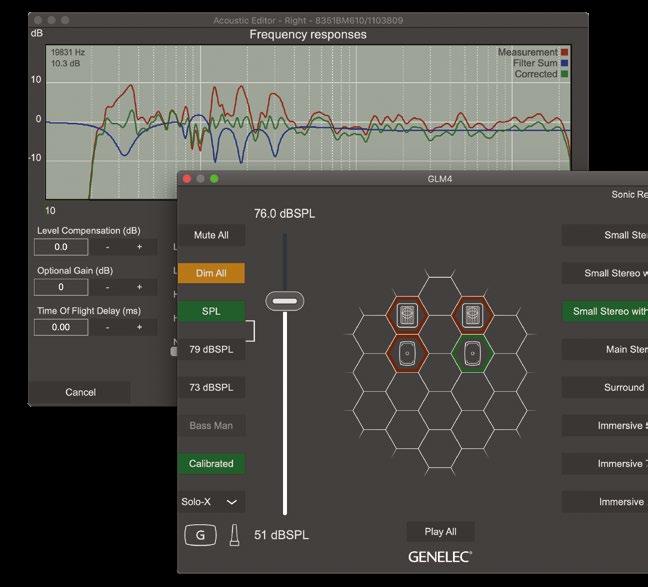Image resolution: width=648 pixels, height=587 pixels.
Task: Click Cancel in Acoustic Editor
Action: pos(80,392)
